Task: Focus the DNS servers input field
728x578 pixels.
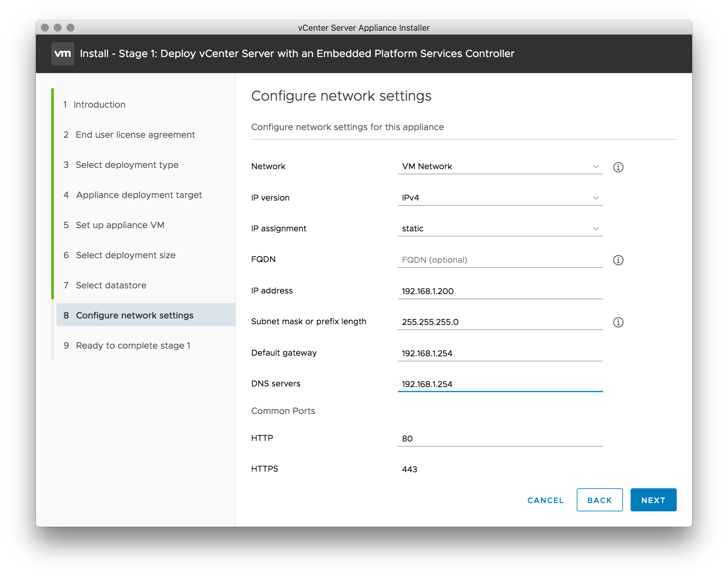Action: [x=500, y=384]
